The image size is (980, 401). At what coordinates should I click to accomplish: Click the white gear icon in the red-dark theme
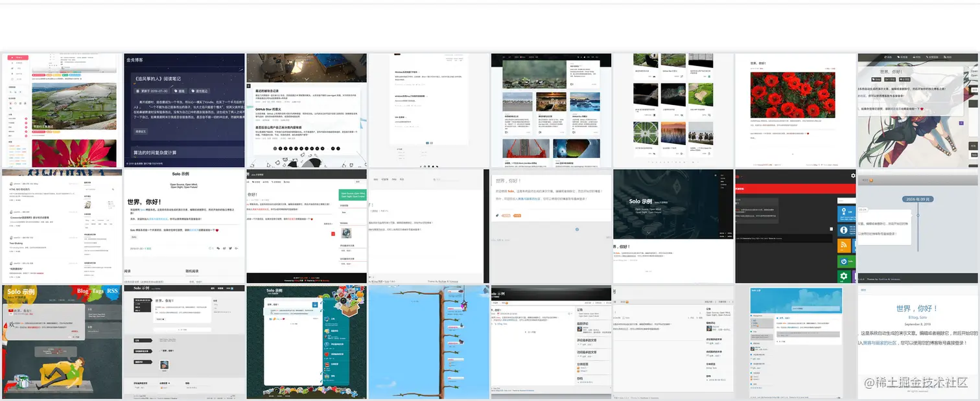[x=853, y=176]
